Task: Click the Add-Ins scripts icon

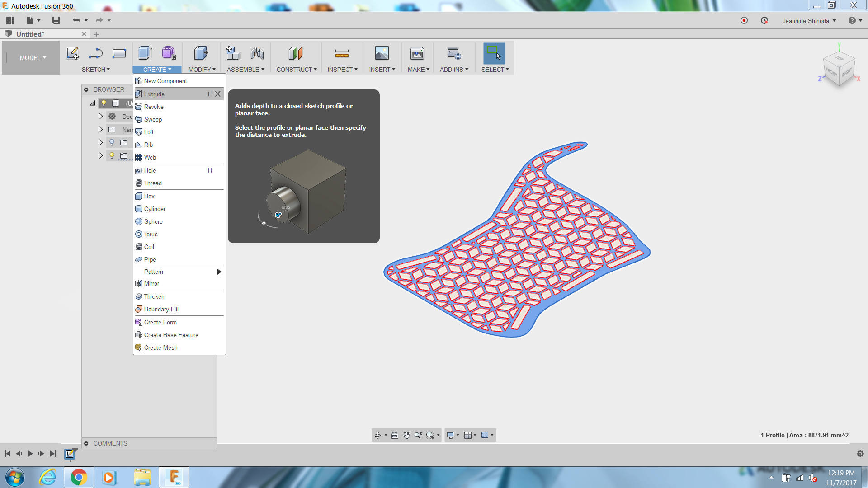Action: pos(454,53)
